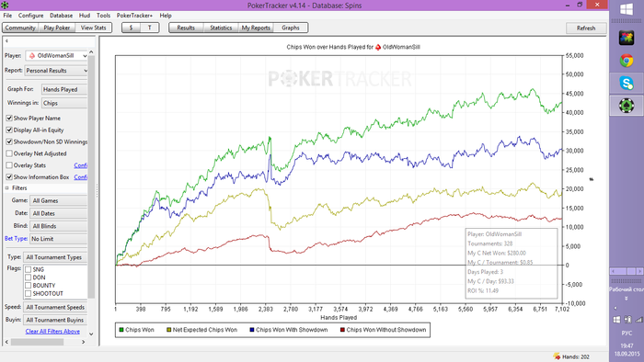Toggle Showdown/Non SD Winnings checkbox
This screenshot has width=644, height=362.
[x=9, y=141]
